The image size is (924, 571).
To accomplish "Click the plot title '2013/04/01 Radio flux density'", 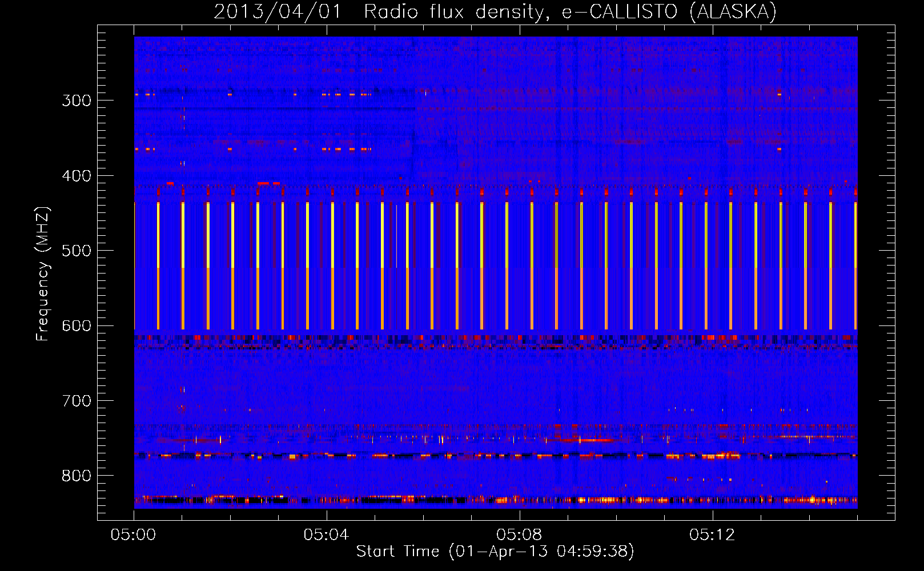I will click(381, 12).
